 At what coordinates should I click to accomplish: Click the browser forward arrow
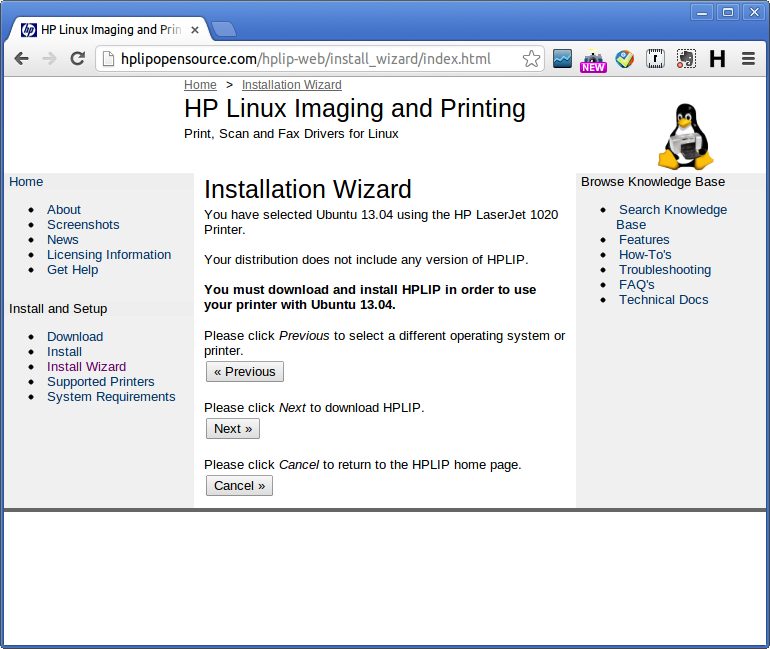pos(49,59)
